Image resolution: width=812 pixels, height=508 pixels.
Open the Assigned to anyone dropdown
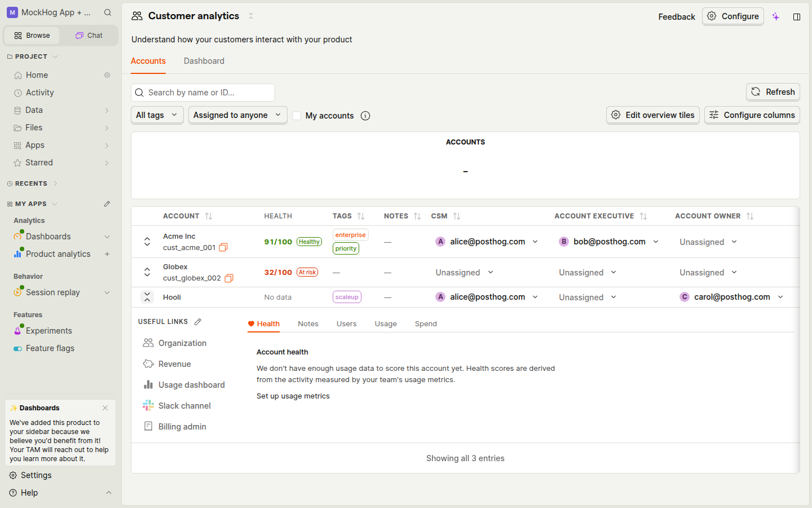237,115
